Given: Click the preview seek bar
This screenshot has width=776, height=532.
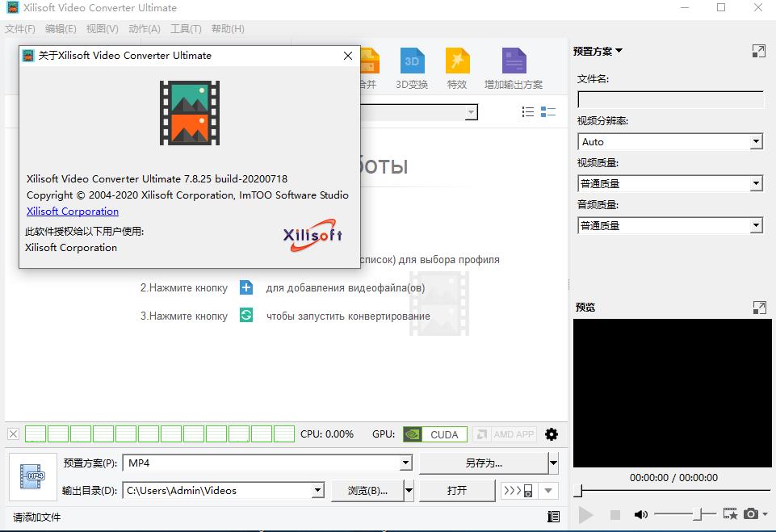Looking at the screenshot, I should point(672,491).
